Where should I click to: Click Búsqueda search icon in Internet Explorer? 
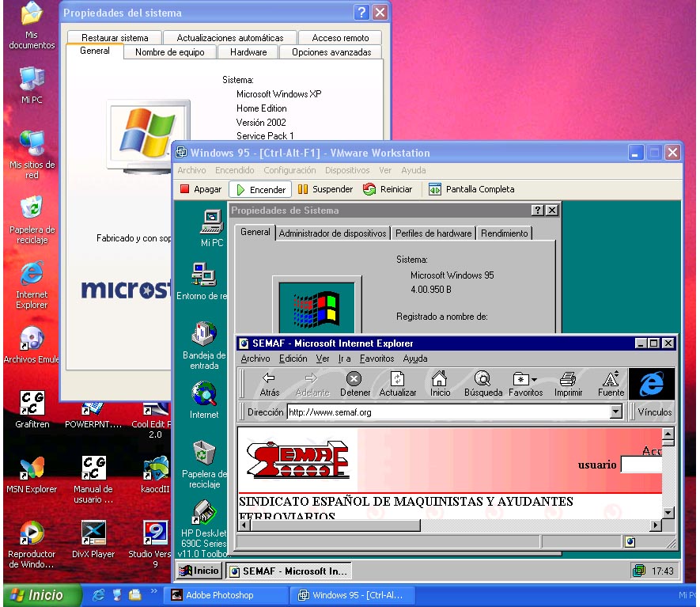tap(483, 384)
